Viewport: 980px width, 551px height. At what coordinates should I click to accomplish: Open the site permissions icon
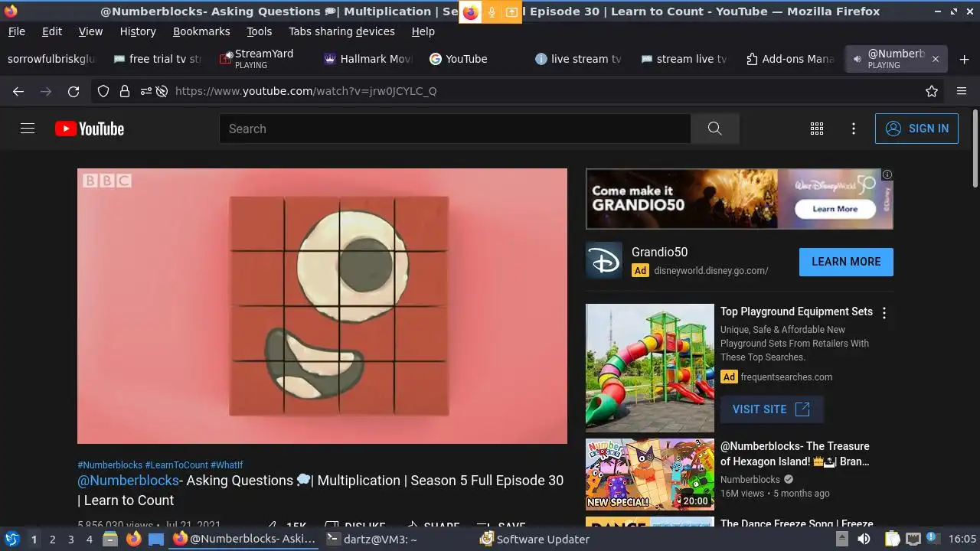[145, 91]
